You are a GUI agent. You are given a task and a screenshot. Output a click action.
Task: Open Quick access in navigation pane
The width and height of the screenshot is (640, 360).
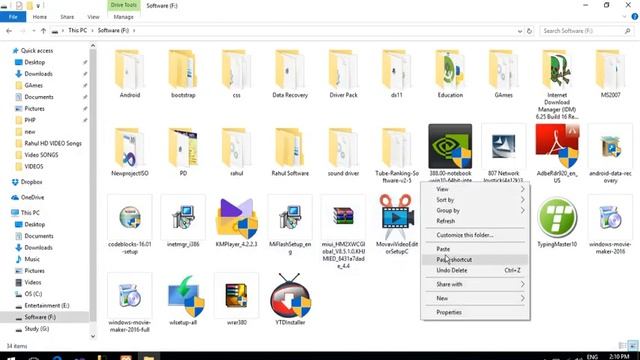pyautogui.click(x=37, y=51)
